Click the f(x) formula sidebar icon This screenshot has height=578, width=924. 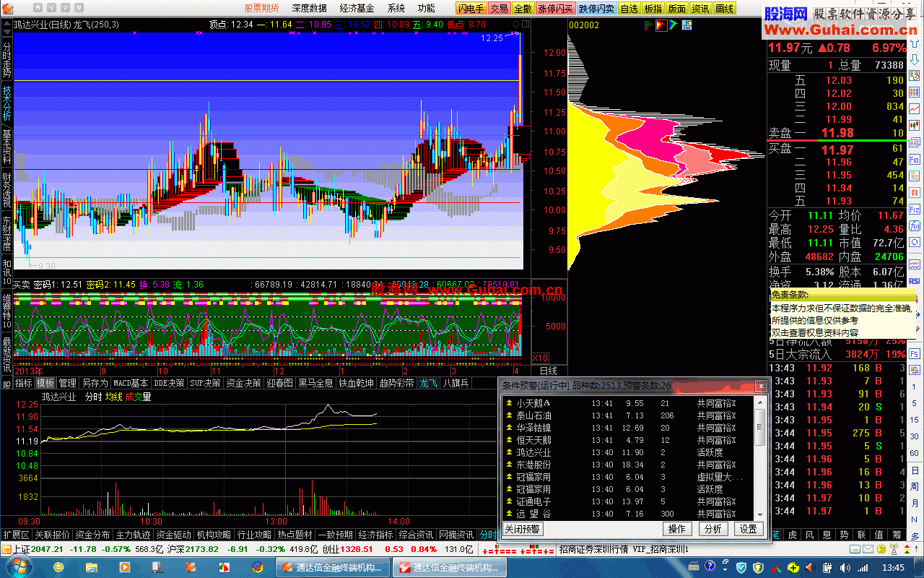(x=915, y=226)
